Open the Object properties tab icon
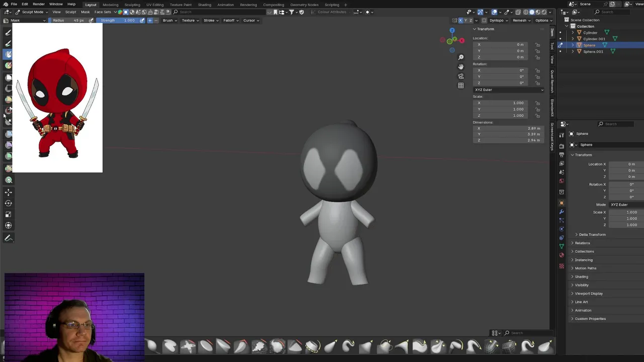 tap(561, 203)
